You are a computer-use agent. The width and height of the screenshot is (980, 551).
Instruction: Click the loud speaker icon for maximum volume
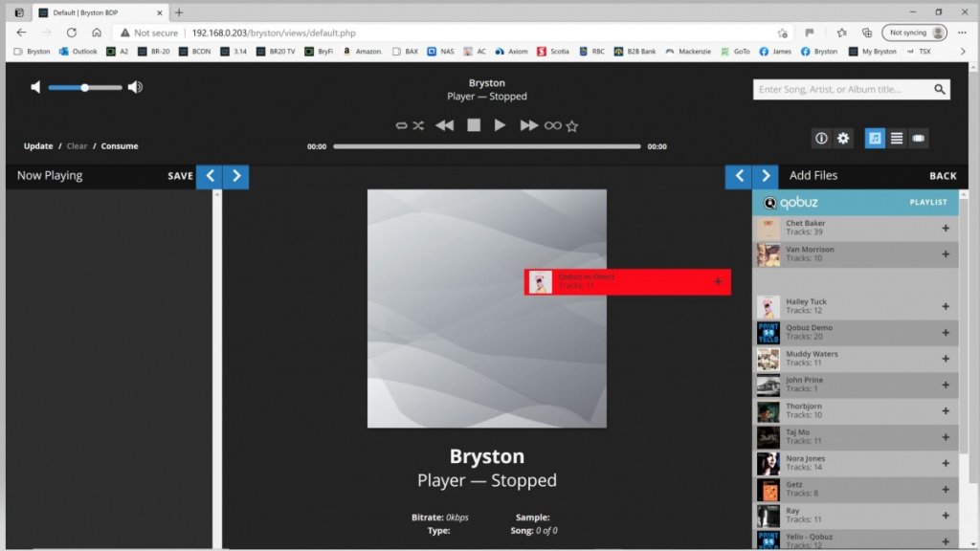[135, 87]
